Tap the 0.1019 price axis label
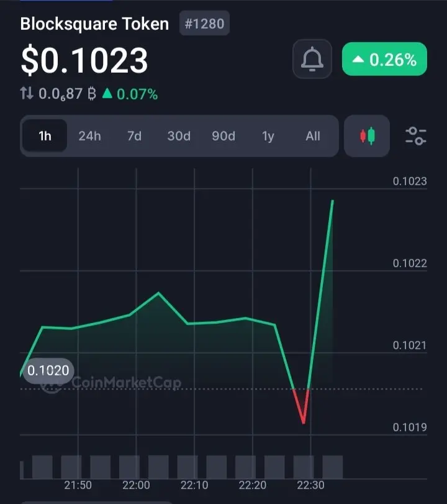447x504 pixels. pyautogui.click(x=410, y=427)
